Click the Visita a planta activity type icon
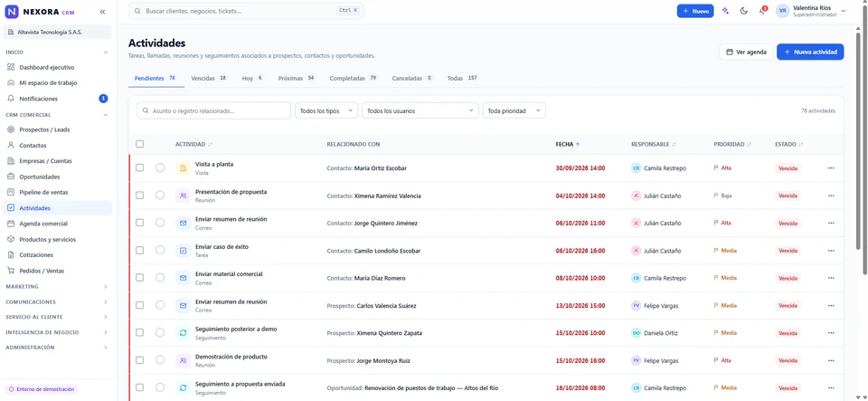Image resolution: width=868 pixels, height=401 pixels. (184, 167)
